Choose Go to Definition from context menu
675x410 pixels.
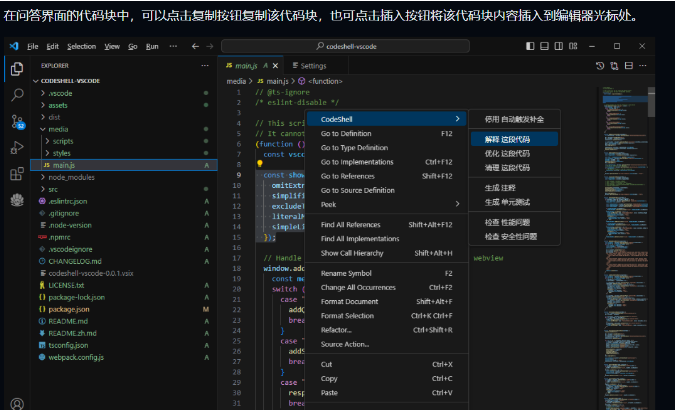[x=345, y=133]
